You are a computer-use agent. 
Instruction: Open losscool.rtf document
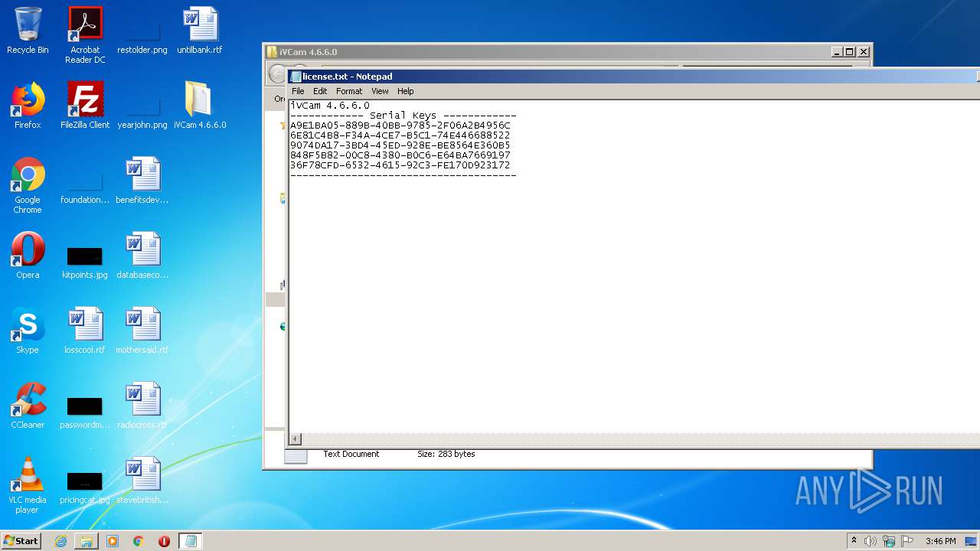pyautogui.click(x=85, y=331)
